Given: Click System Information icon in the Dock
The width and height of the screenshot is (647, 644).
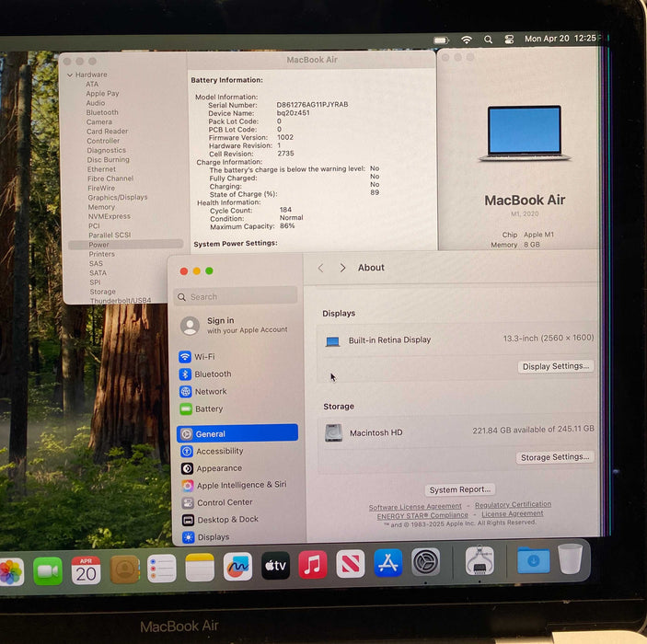Looking at the screenshot, I should click(479, 560).
